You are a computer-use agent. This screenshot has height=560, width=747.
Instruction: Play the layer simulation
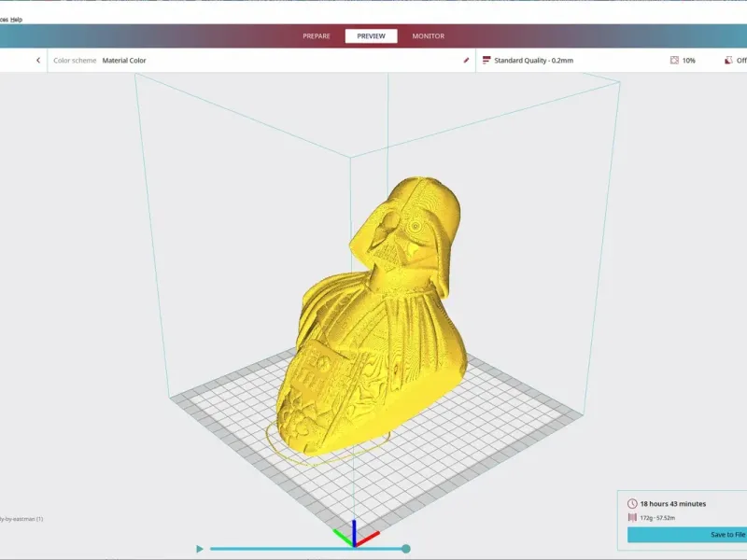pos(200,549)
